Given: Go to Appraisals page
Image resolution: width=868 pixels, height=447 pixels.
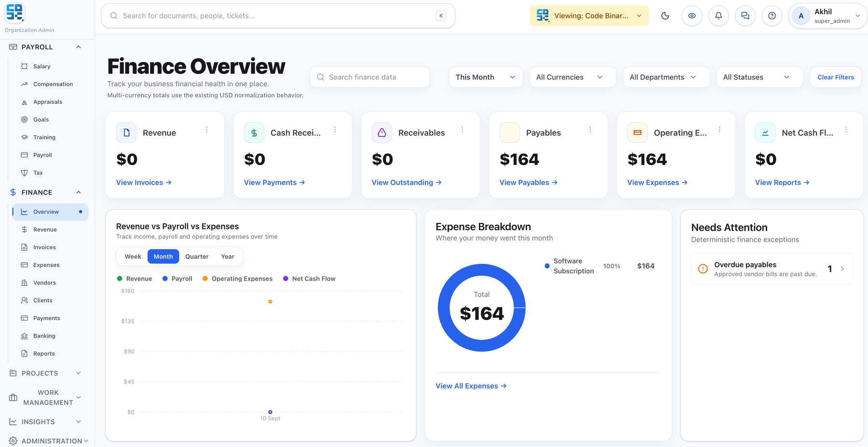Looking at the screenshot, I should (50, 102).
